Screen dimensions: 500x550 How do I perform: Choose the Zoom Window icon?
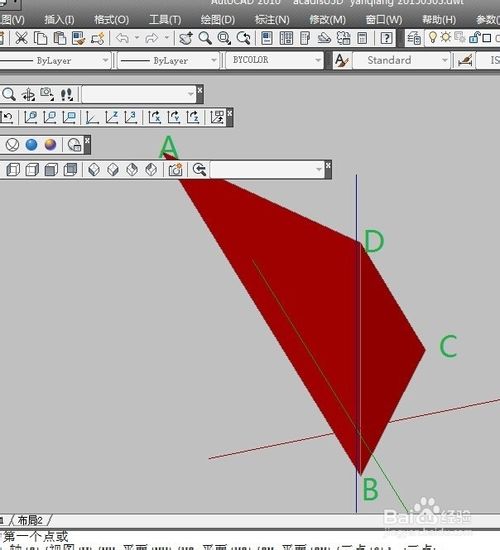coord(224,38)
